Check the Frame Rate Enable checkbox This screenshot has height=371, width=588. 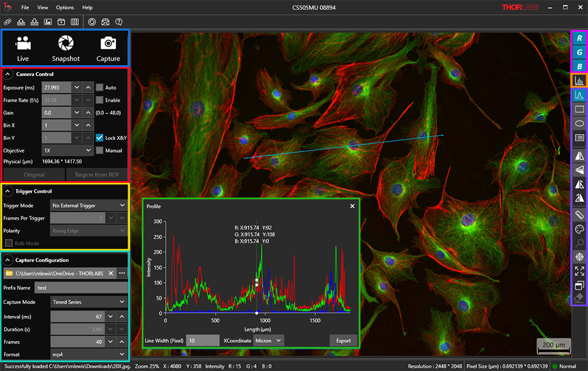pos(99,100)
